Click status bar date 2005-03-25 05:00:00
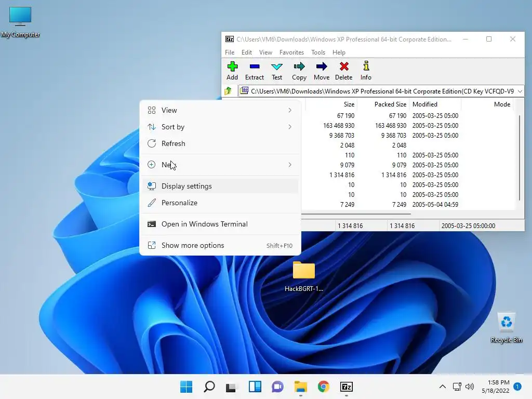This screenshot has width=532, height=399. click(468, 225)
